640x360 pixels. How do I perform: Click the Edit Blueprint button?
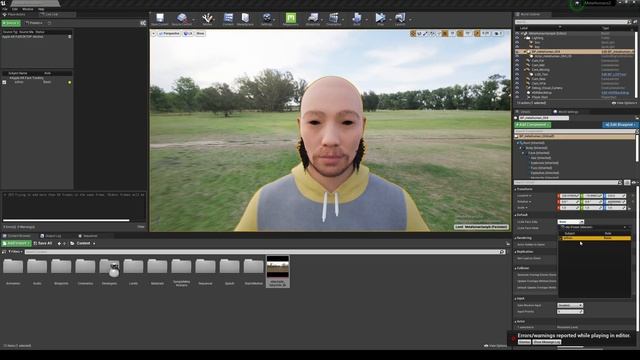tap(620, 124)
